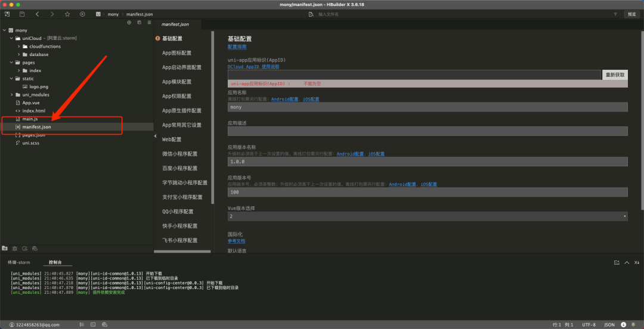Click the AppID input field
This screenshot has width=644, height=329.
point(414,75)
